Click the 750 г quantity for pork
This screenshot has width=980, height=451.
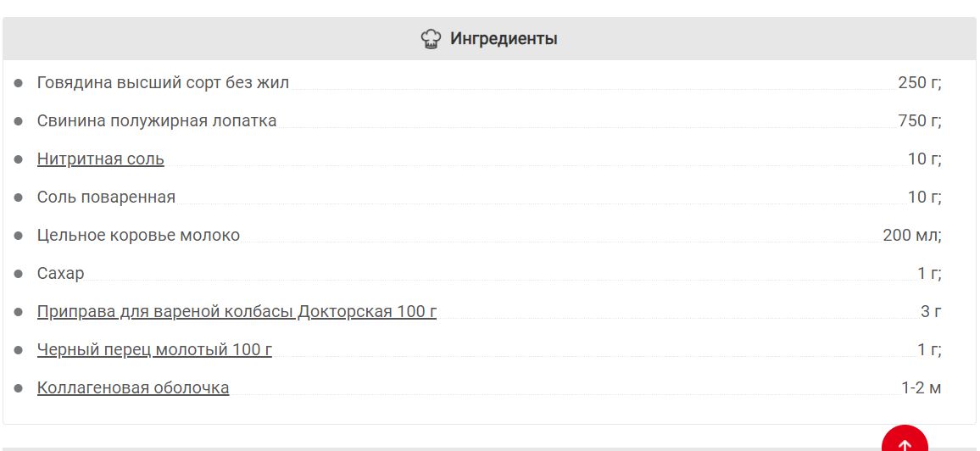(919, 120)
